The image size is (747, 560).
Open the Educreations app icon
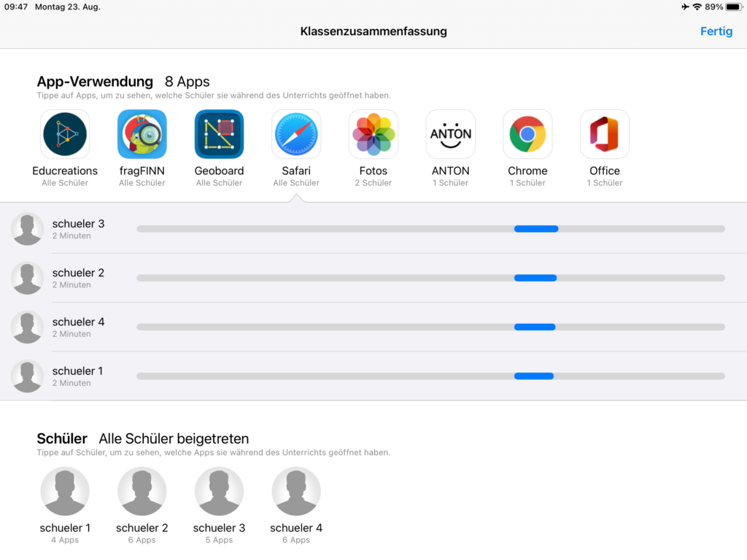(x=65, y=135)
